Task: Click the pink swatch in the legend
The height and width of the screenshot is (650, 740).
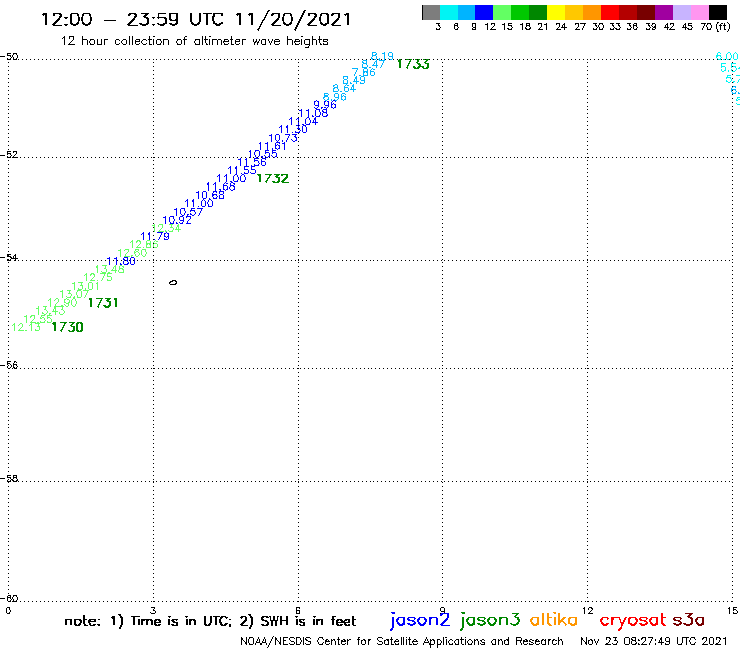Action: click(700, 13)
